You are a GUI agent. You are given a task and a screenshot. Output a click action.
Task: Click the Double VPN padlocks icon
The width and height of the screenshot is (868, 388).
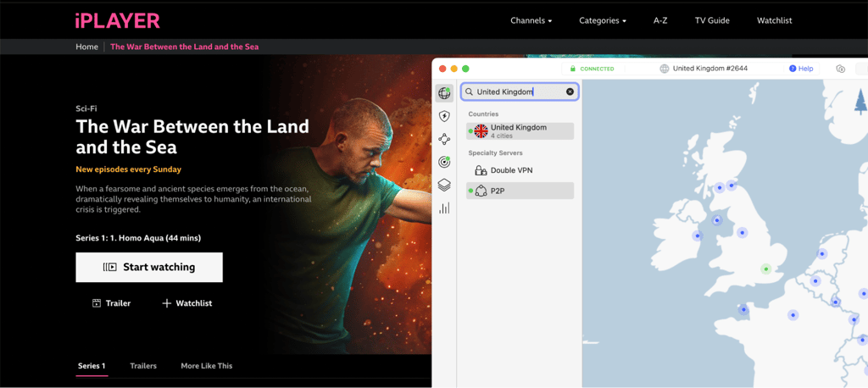tap(481, 170)
